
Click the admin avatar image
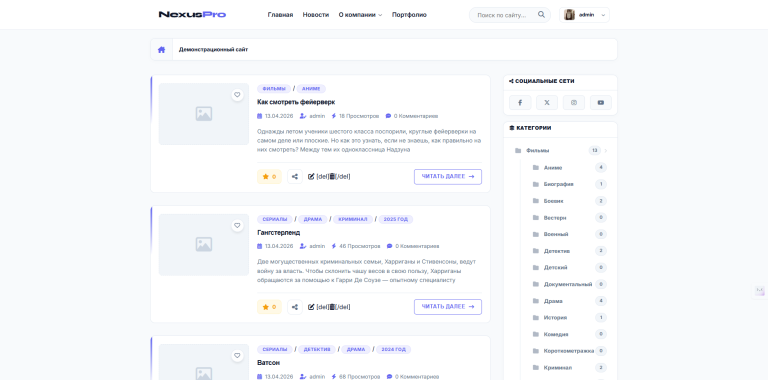(569, 15)
